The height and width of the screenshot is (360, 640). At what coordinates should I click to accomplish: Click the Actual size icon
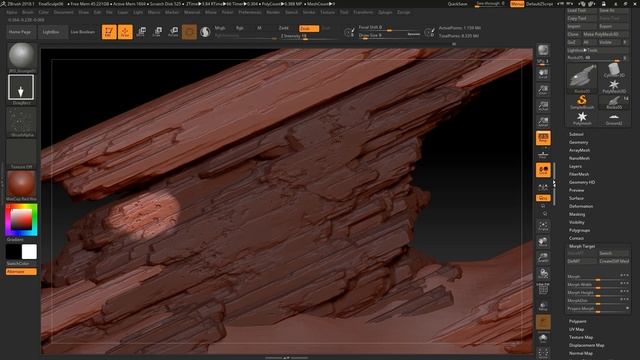tap(543, 106)
